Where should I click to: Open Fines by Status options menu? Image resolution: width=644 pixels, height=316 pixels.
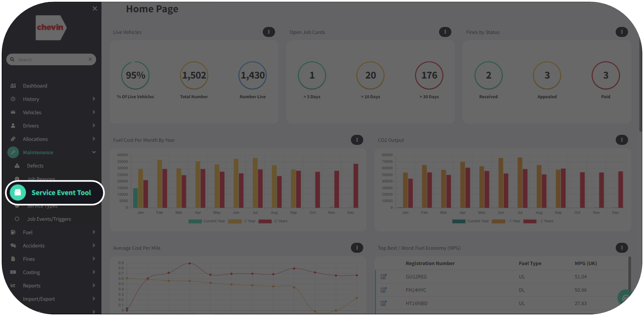pyautogui.click(x=621, y=32)
